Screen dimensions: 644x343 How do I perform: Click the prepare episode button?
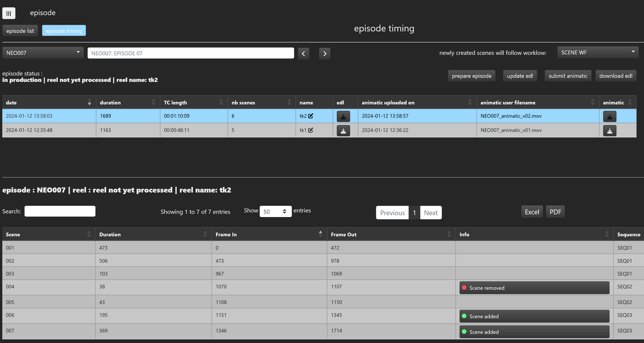(471, 76)
